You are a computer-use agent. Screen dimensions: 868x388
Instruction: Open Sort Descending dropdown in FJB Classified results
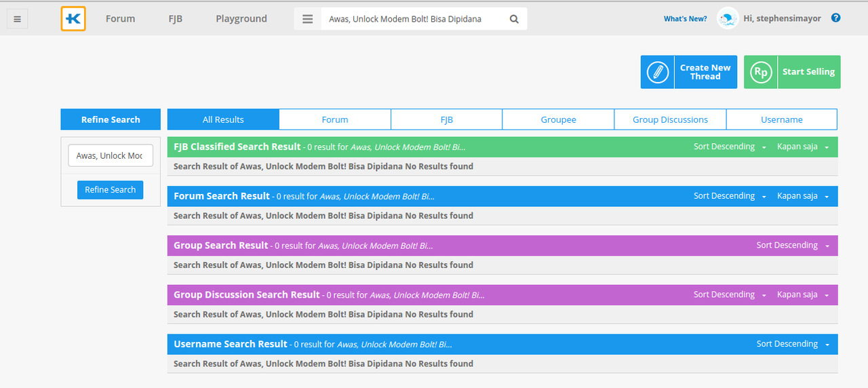click(x=730, y=147)
